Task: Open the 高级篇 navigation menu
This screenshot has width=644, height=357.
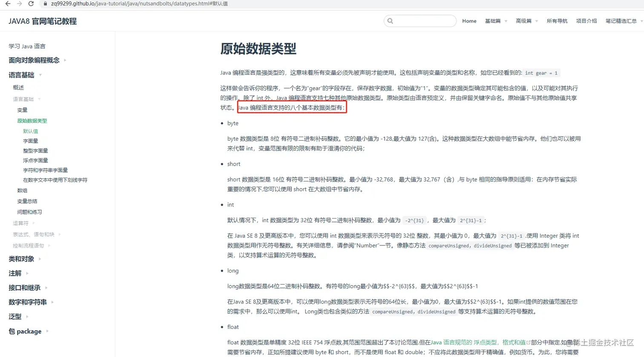Action: [523, 21]
